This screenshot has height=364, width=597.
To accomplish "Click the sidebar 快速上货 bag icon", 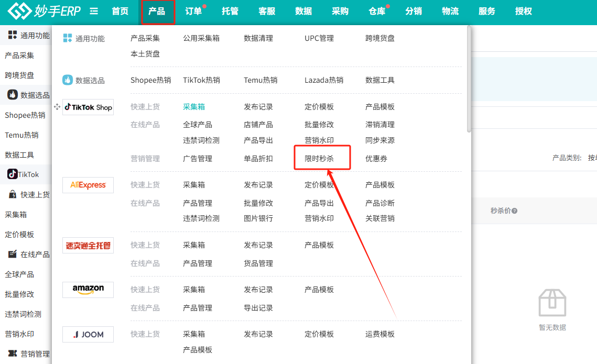I will [13, 194].
